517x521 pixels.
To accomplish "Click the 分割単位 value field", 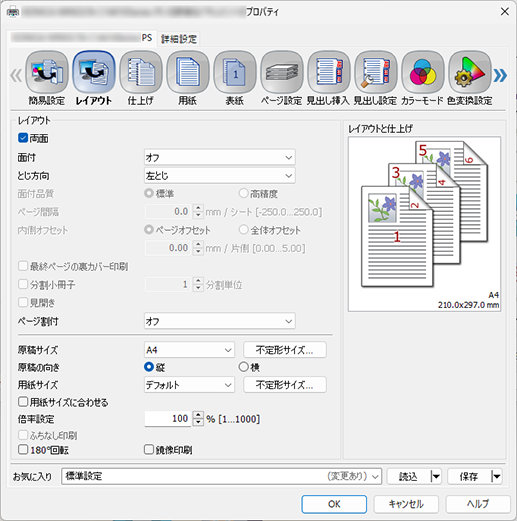I will tap(168, 284).
